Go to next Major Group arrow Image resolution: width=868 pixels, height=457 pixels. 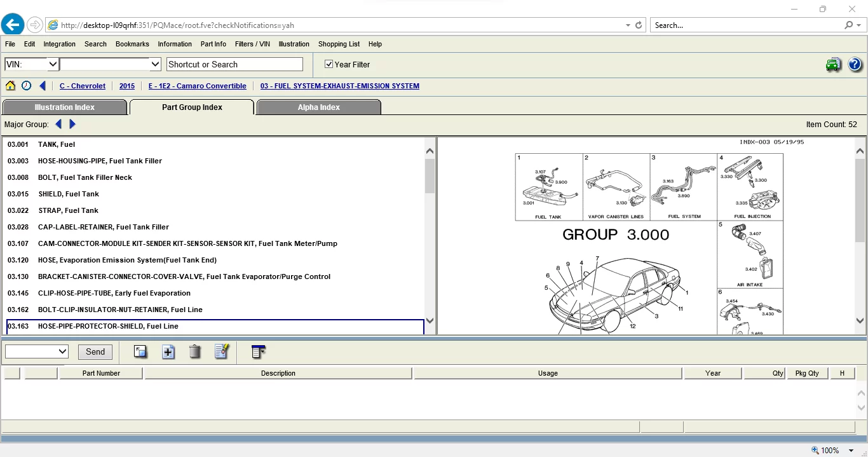[x=72, y=124]
